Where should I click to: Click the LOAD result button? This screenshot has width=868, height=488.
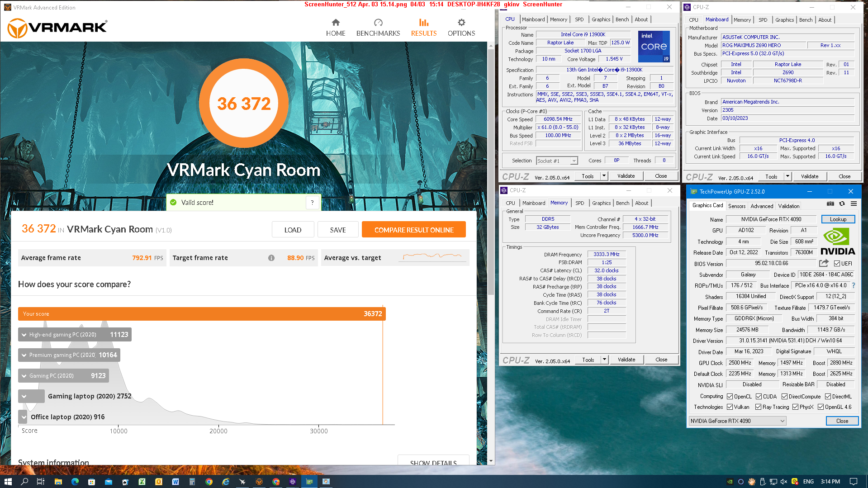(293, 230)
